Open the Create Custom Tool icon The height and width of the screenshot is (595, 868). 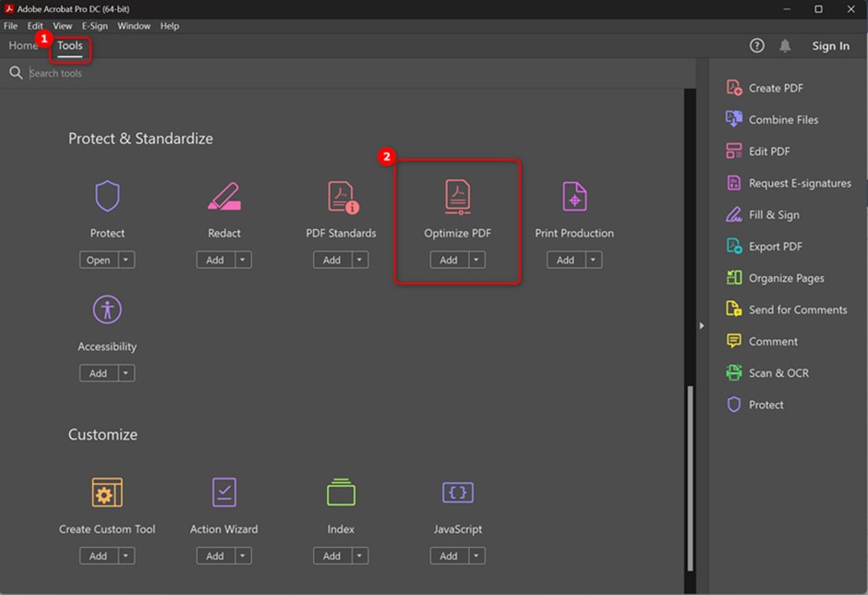[x=107, y=492]
